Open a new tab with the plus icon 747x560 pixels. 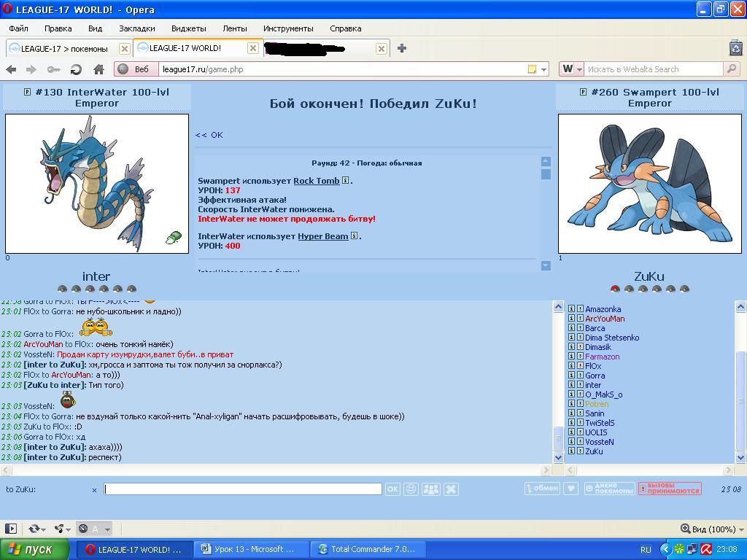coord(402,48)
